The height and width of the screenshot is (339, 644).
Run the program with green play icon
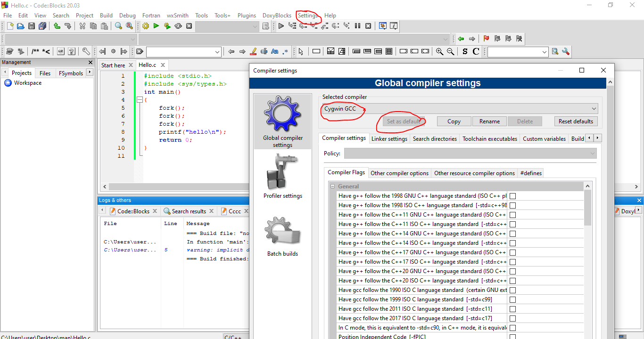pyautogui.click(x=156, y=26)
